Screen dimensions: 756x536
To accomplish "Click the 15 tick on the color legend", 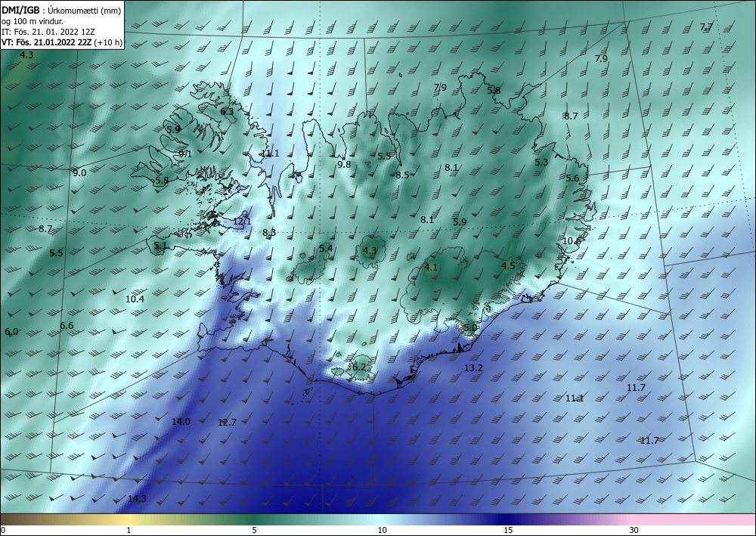I will [x=508, y=531].
